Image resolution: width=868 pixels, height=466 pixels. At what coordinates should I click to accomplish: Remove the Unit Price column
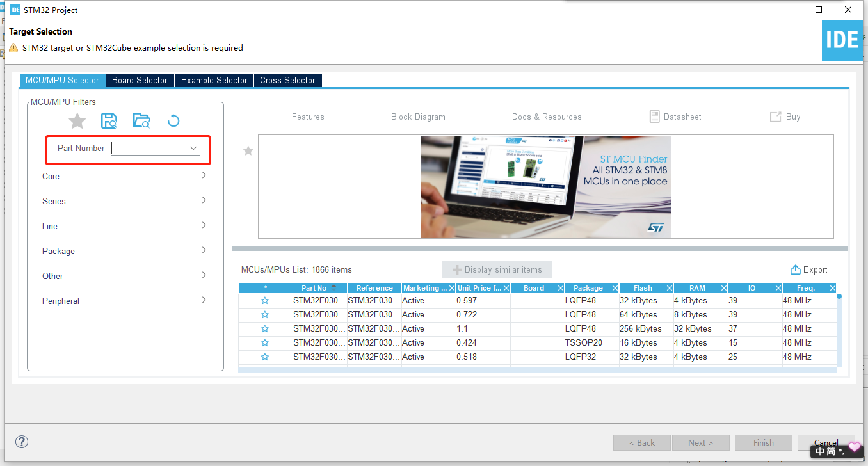click(506, 288)
